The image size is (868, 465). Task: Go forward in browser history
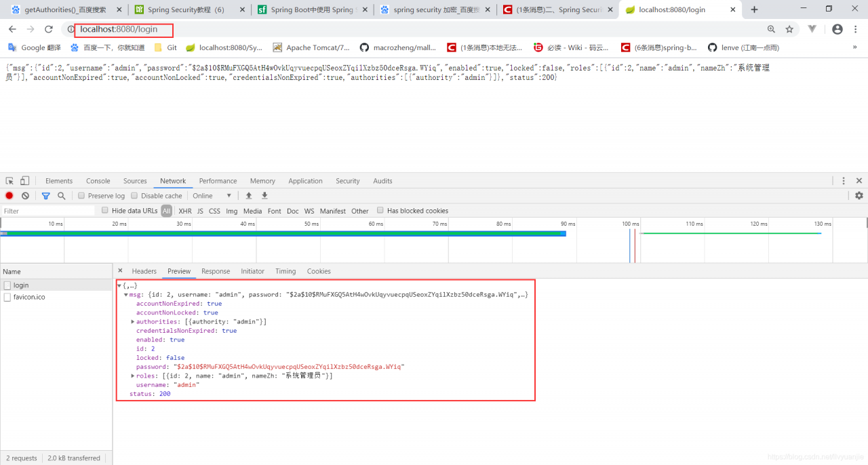[31, 29]
